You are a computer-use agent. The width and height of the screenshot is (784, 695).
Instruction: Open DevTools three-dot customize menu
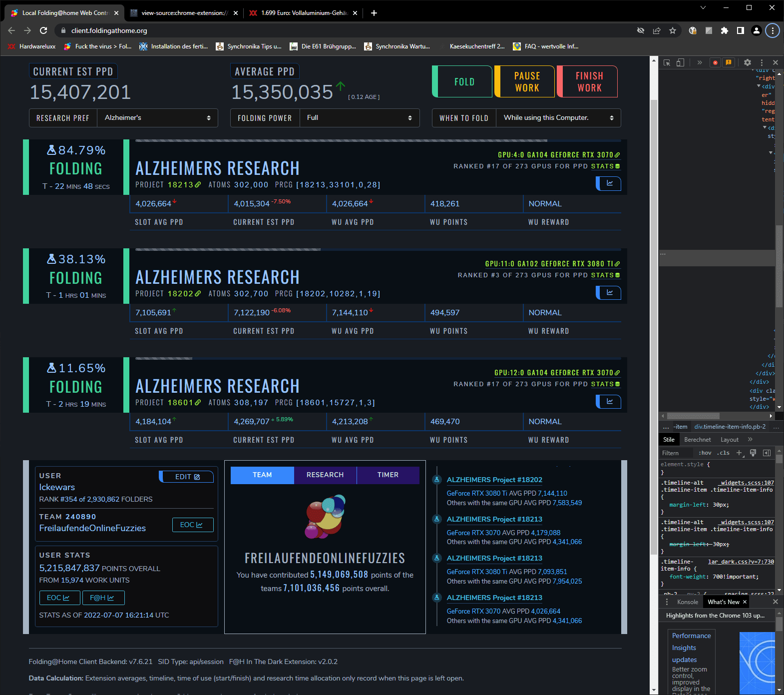pyautogui.click(x=762, y=62)
